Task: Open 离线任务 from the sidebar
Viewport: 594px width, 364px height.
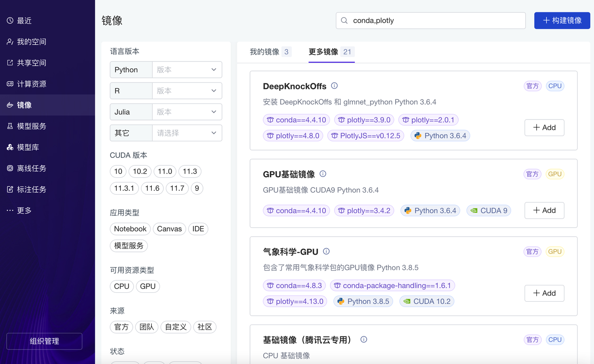Action: 47,168
